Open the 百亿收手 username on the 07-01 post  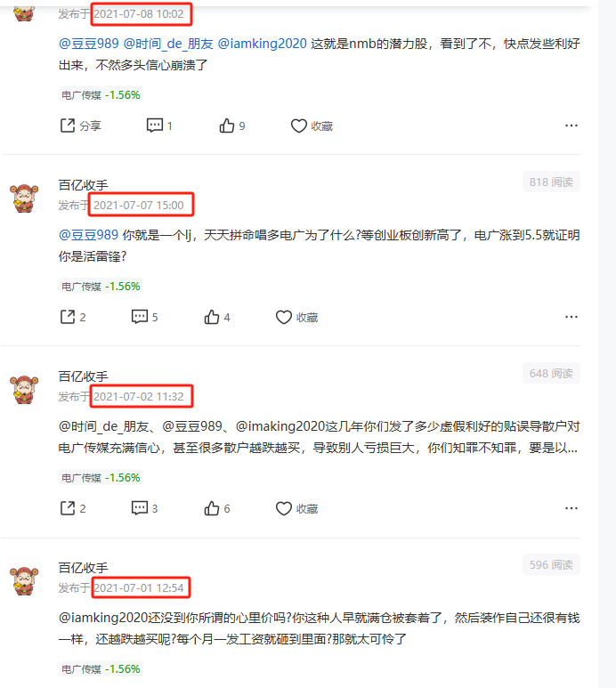(84, 568)
